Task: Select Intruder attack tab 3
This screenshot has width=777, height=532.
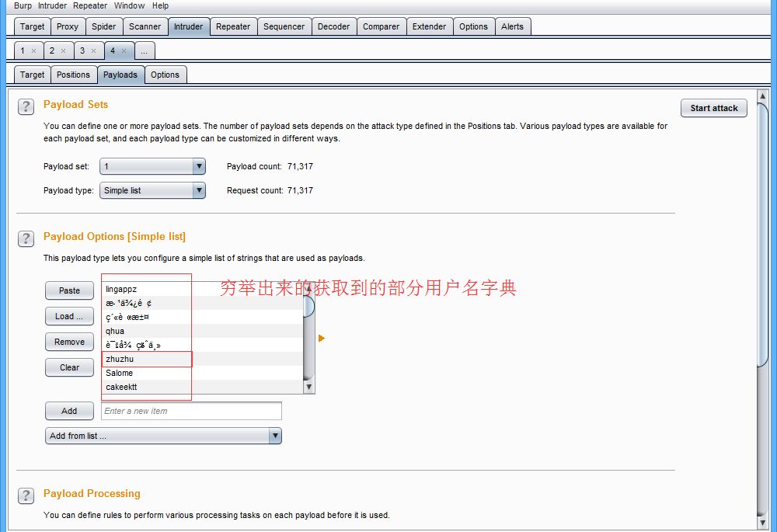Action: coord(82,50)
